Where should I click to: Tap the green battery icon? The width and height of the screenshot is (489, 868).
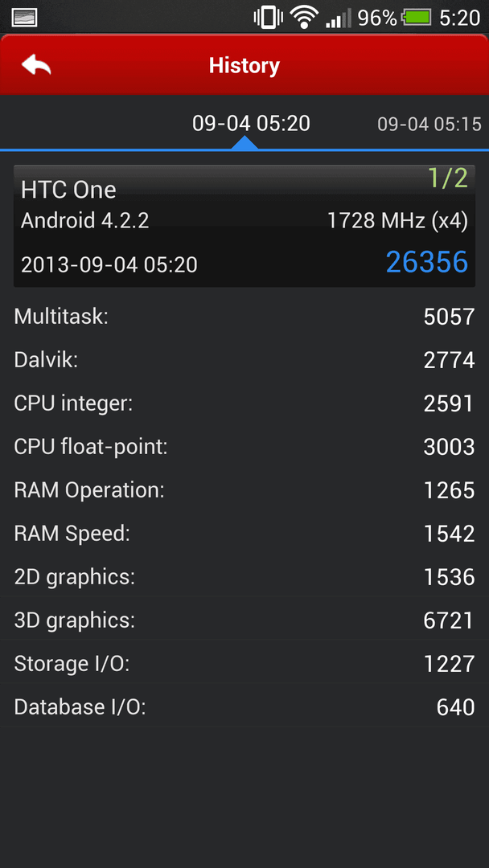pyautogui.click(x=417, y=18)
